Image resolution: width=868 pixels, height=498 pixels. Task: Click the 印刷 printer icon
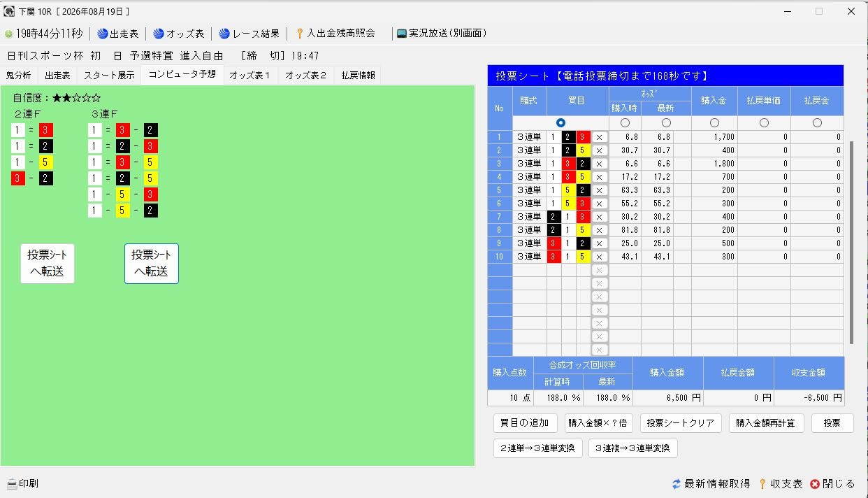(x=12, y=484)
